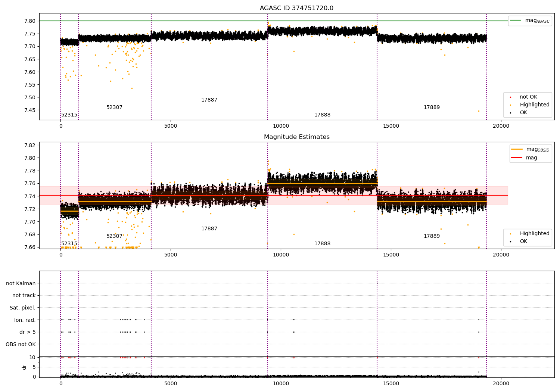Click the 'dr > 5' axis label
Screen dimensions: 560x392
(x=28, y=332)
